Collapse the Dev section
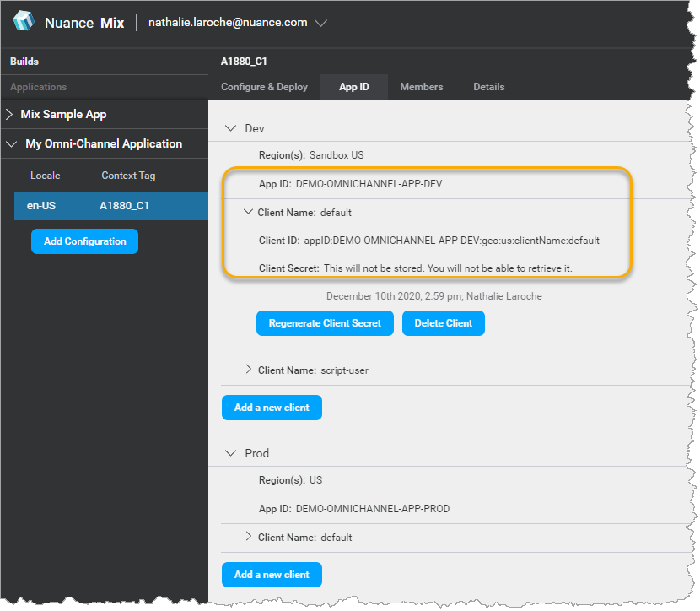This screenshot has height=611, width=700. click(x=230, y=130)
